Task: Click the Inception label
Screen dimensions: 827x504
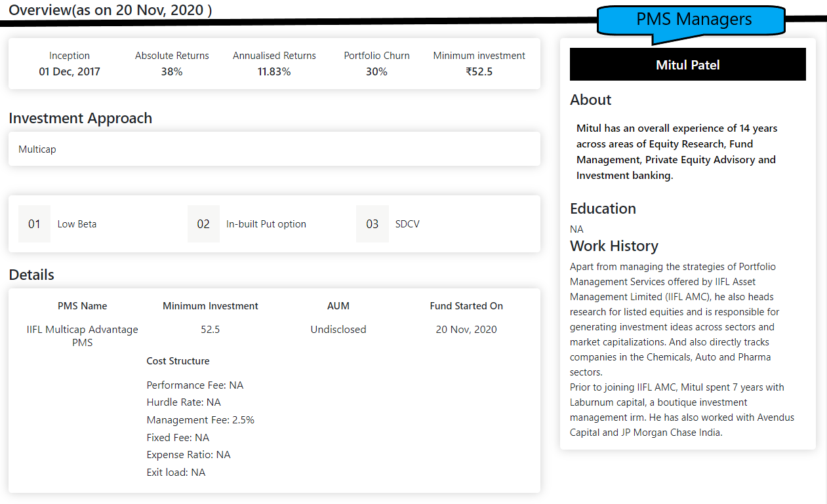Action: (70, 56)
